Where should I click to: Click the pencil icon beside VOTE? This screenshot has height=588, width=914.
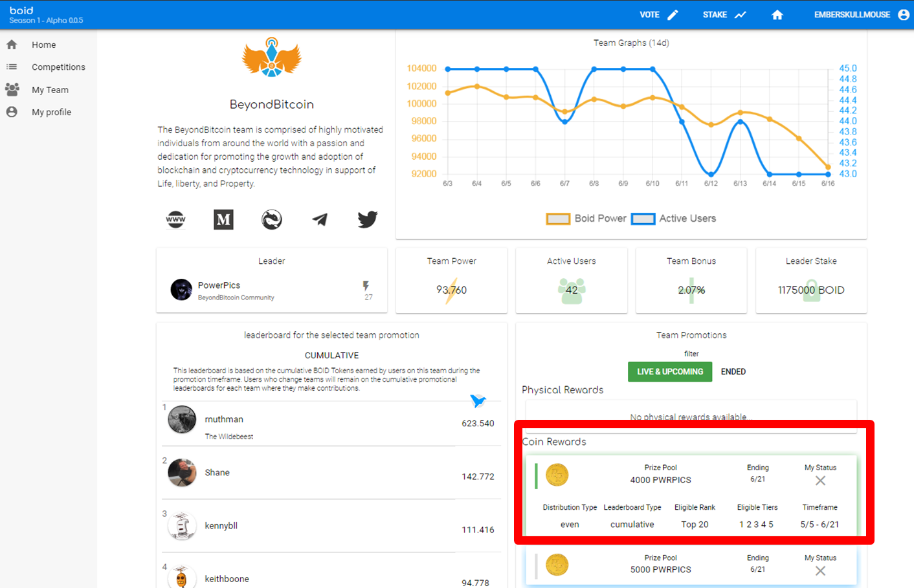pos(673,15)
